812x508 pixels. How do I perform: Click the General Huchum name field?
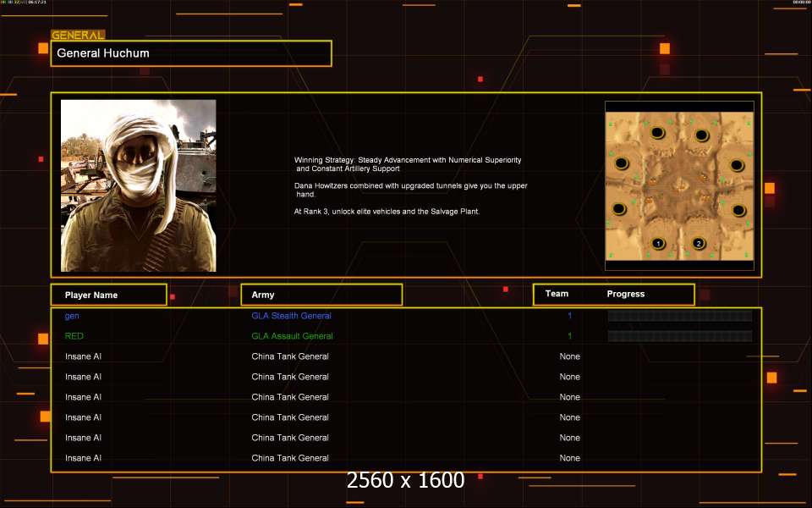pos(191,53)
